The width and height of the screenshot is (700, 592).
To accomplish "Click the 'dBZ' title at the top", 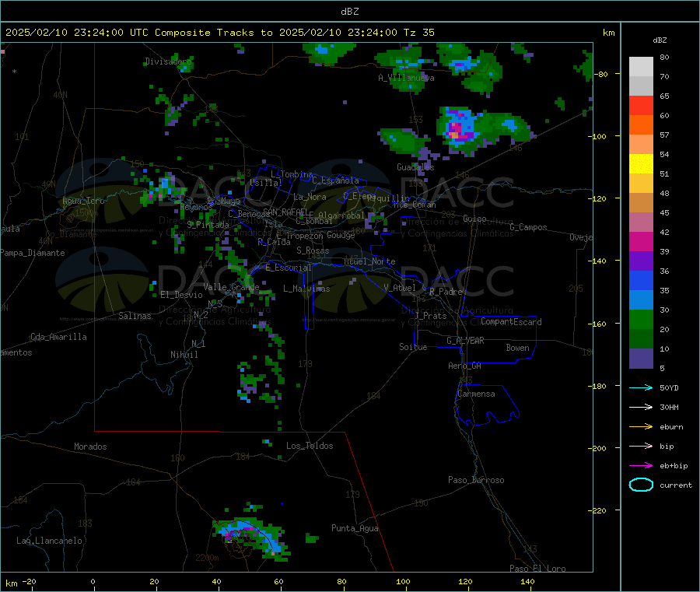I will pyautogui.click(x=349, y=12).
